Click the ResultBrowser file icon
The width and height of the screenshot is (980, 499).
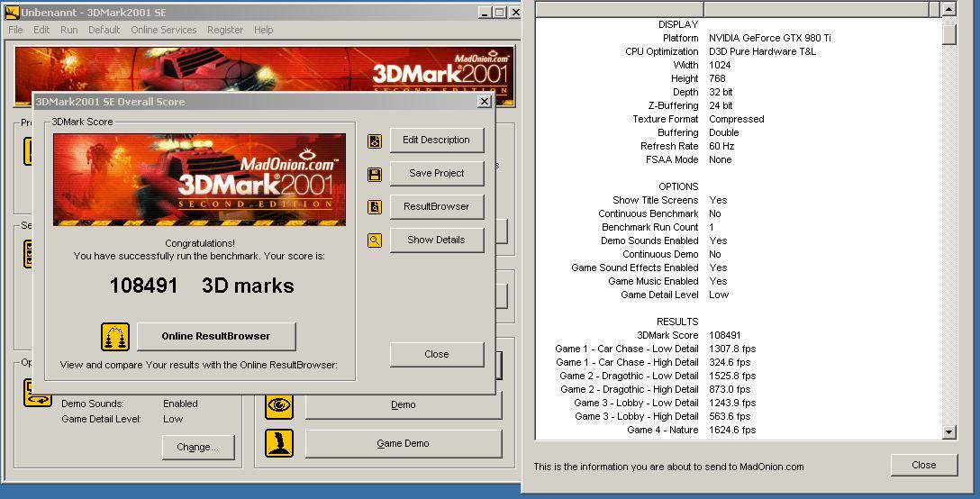375,207
